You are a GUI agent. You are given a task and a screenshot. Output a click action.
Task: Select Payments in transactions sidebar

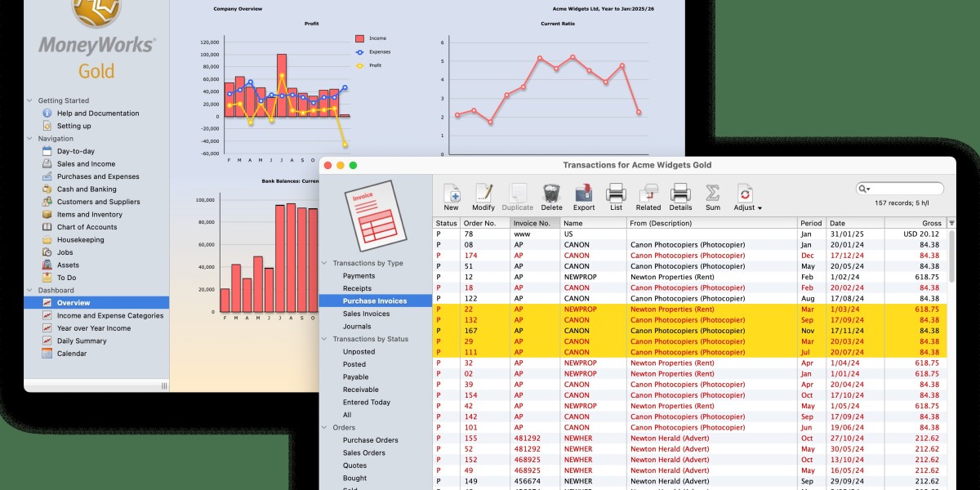[x=359, y=276]
